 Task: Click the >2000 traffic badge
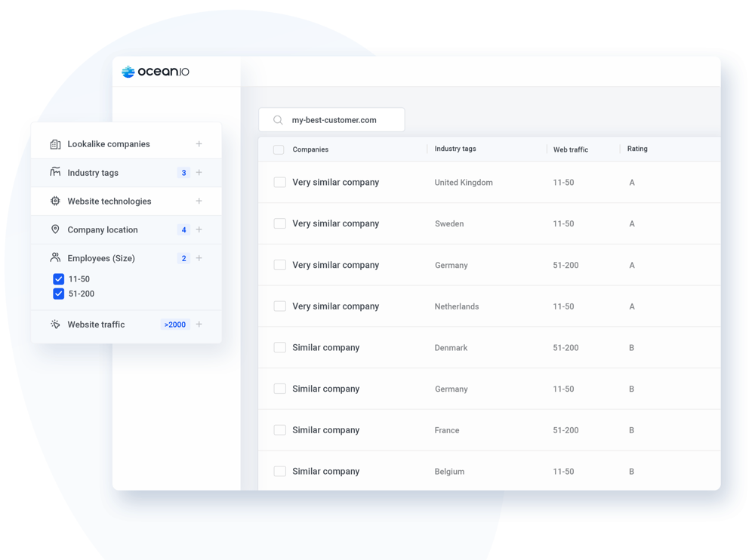[175, 325]
